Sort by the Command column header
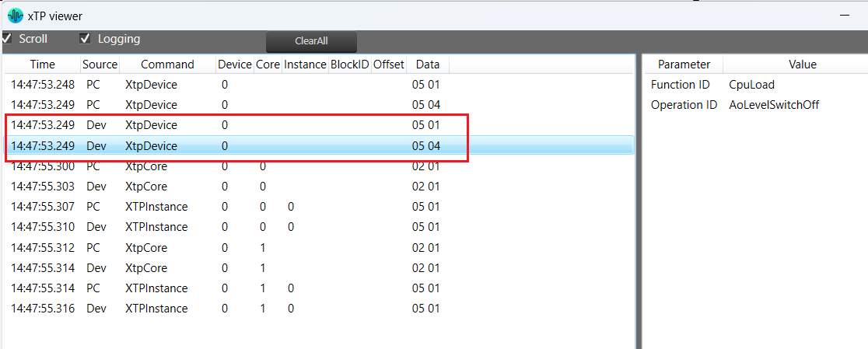868x349 pixels. coord(167,65)
